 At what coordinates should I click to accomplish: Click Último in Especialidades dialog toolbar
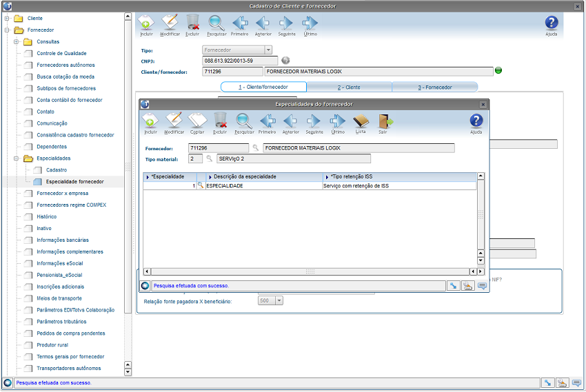pos(338,123)
